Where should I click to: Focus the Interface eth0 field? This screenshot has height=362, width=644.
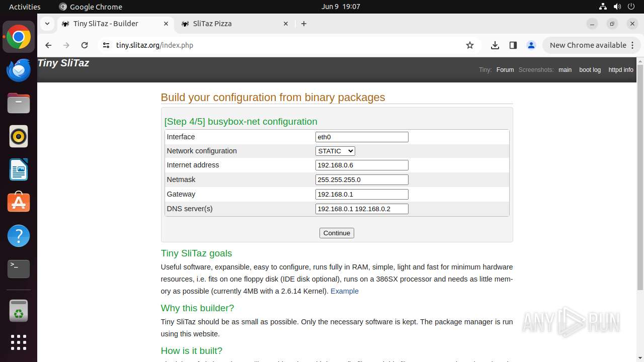[x=362, y=137]
